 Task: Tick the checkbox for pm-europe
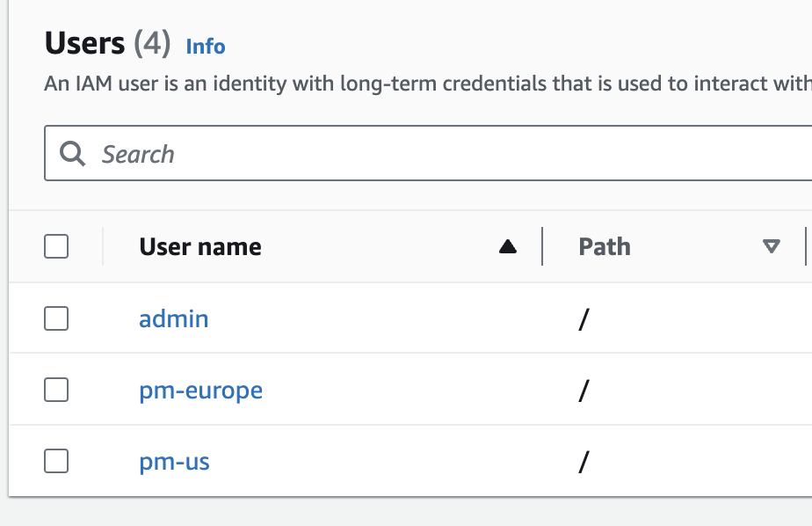(56, 390)
